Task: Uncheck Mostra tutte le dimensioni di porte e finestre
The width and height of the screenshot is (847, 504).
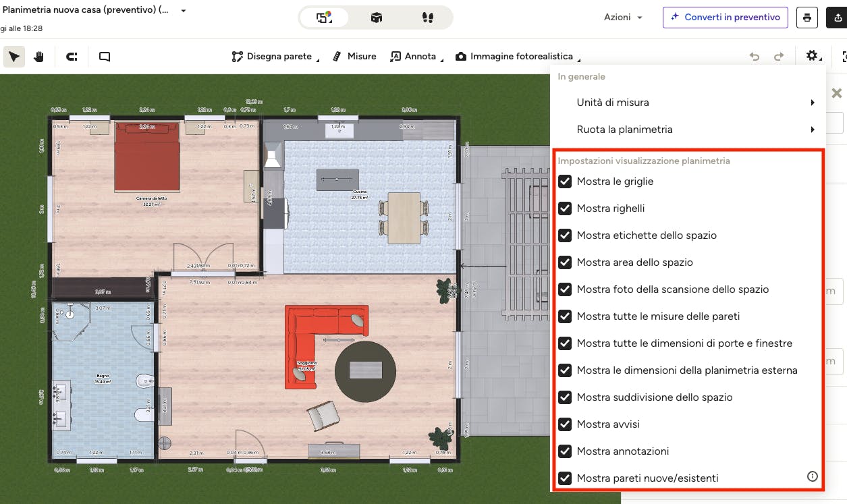Action: coord(565,343)
